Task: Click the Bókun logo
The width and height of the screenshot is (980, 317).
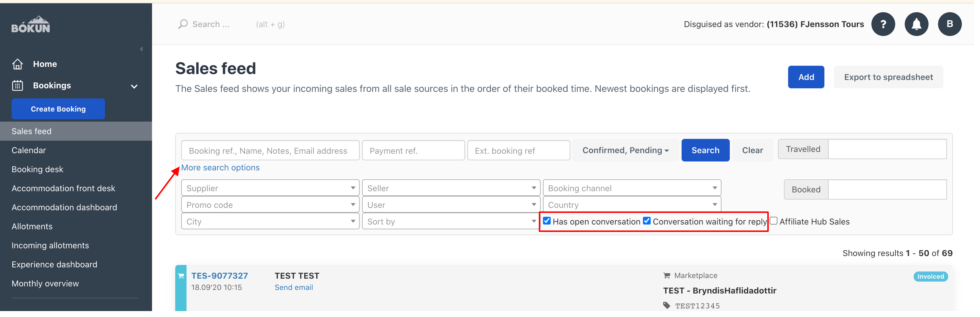Action: tap(31, 25)
